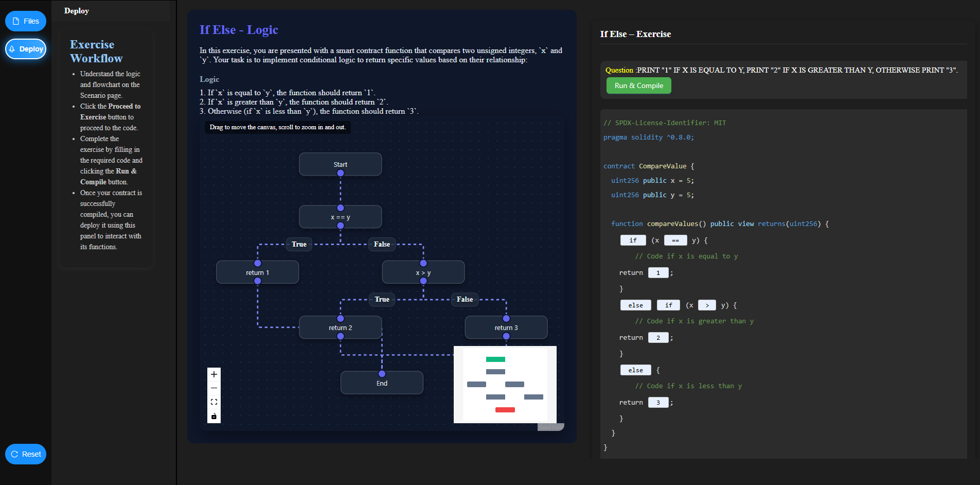Select the Start node
The width and height of the screenshot is (980, 485).
pyautogui.click(x=340, y=164)
